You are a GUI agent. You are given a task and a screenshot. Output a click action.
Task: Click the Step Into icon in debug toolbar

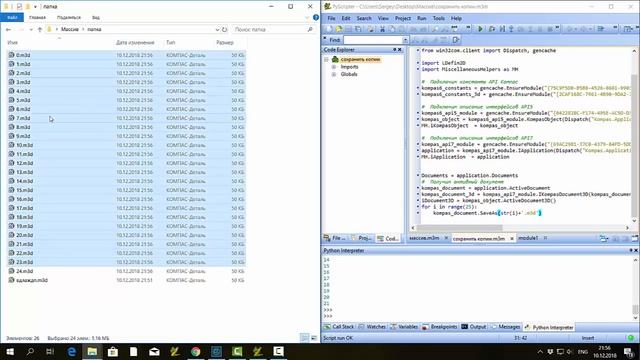[x=511, y=29]
